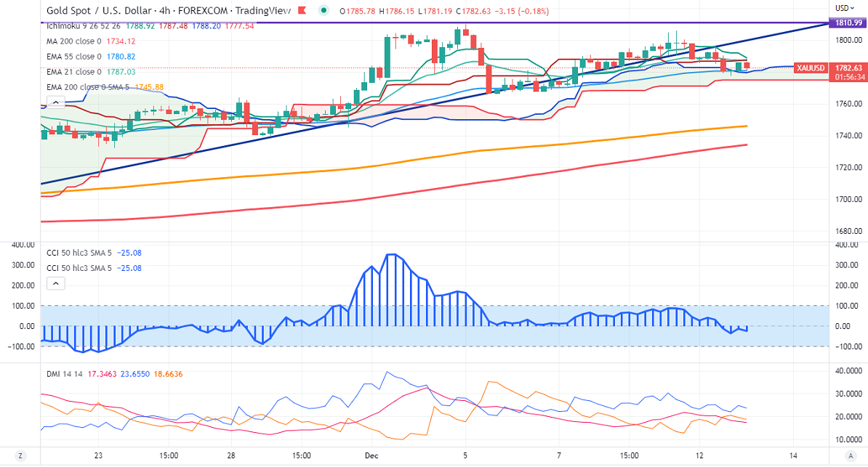The image size is (868, 467).
Task: Click the DMI value 23.6550
Action: (135, 374)
